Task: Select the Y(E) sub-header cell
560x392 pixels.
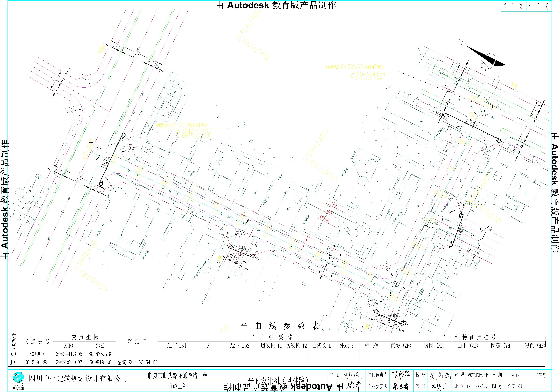Action: (x=100, y=345)
